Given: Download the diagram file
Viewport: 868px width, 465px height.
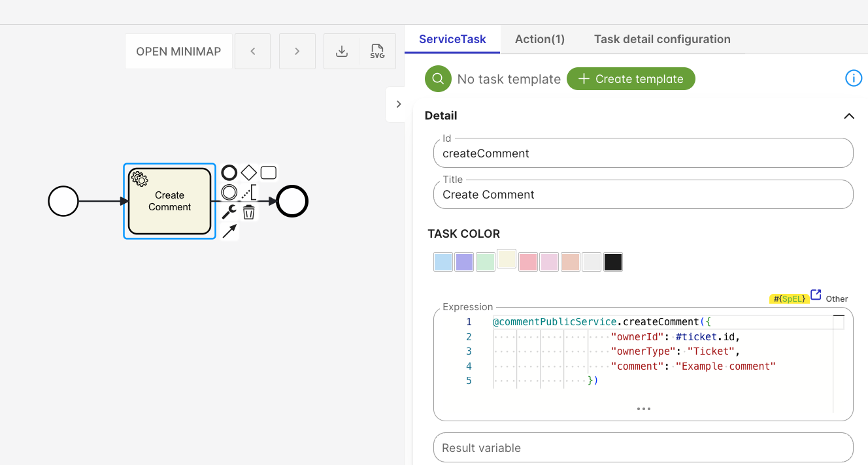Looking at the screenshot, I should click(x=341, y=52).
